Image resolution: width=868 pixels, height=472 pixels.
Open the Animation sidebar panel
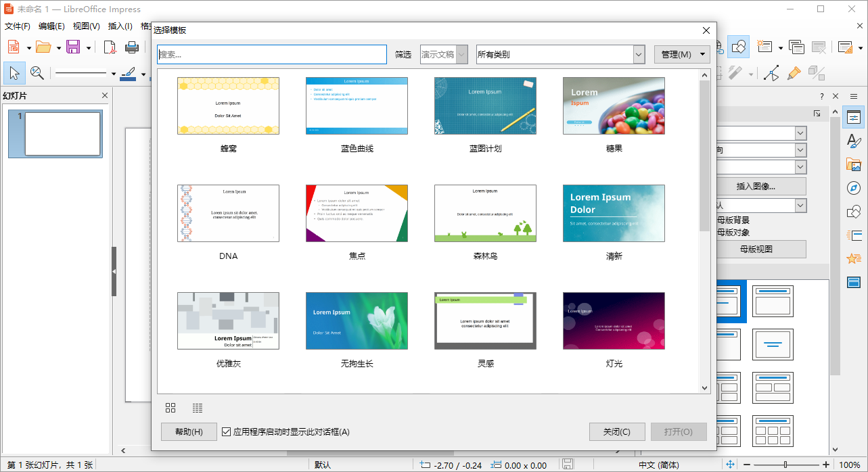point(854,258)
